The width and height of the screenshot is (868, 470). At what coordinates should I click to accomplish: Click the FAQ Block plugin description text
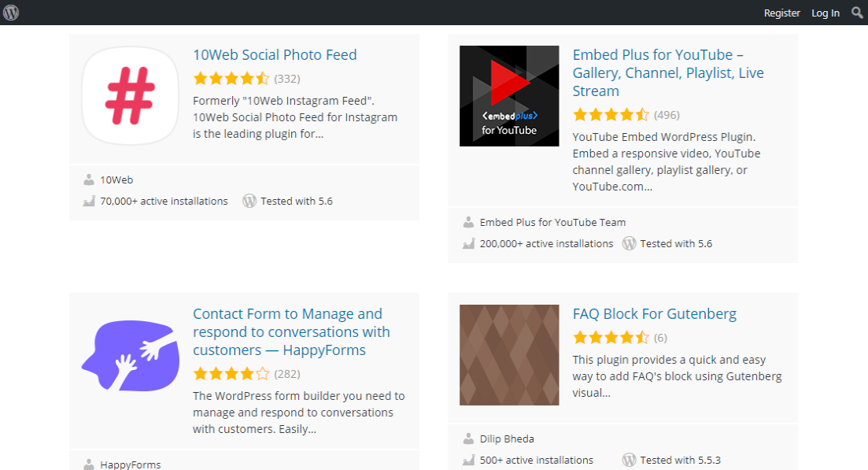pyautogui.click(x=677, y=376)
